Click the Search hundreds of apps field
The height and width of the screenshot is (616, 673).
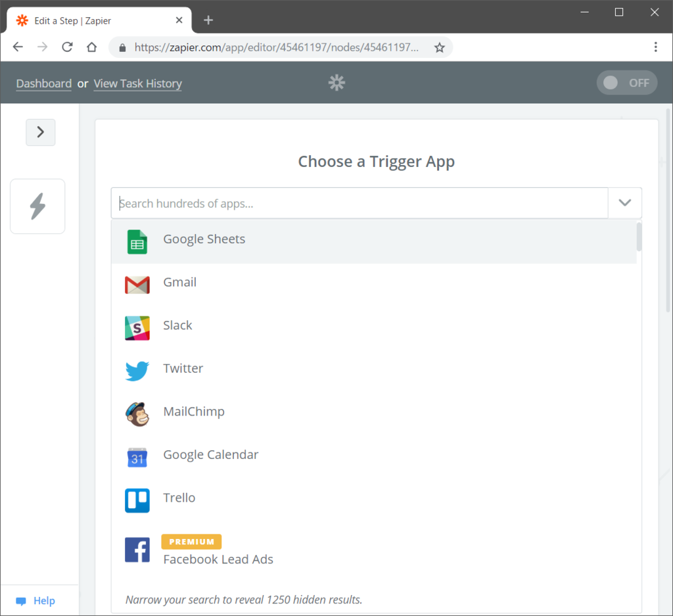(360, 202)
